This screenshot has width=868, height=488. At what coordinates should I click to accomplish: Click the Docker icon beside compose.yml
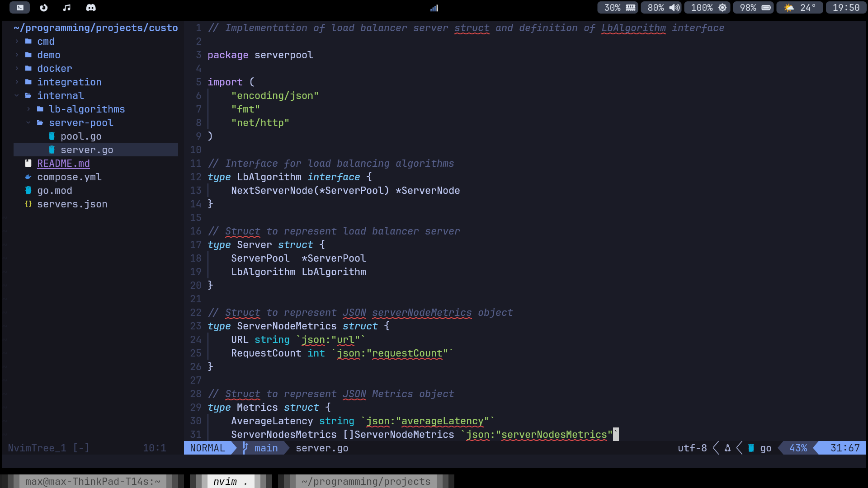point(28,177)
